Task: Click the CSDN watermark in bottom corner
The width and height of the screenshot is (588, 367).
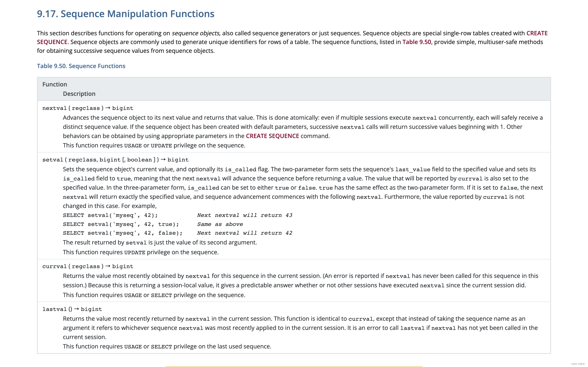Action: coord(578,364)
